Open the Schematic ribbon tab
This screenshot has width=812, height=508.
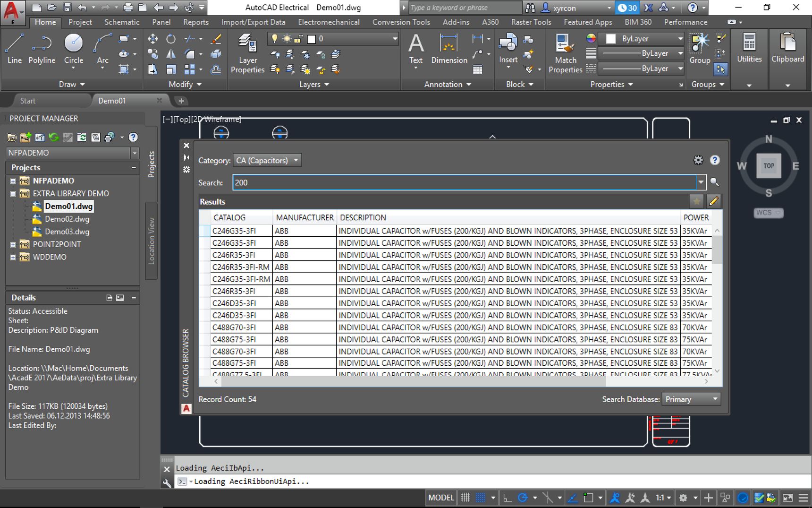[x=122, y=22]
